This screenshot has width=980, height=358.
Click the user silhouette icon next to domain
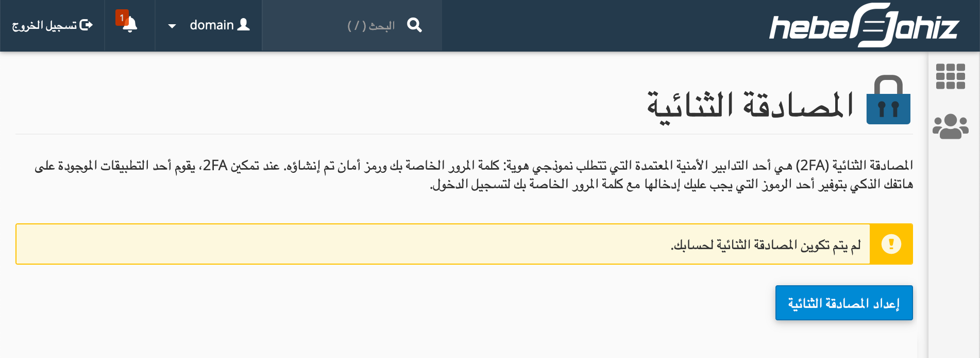[243, 25]
